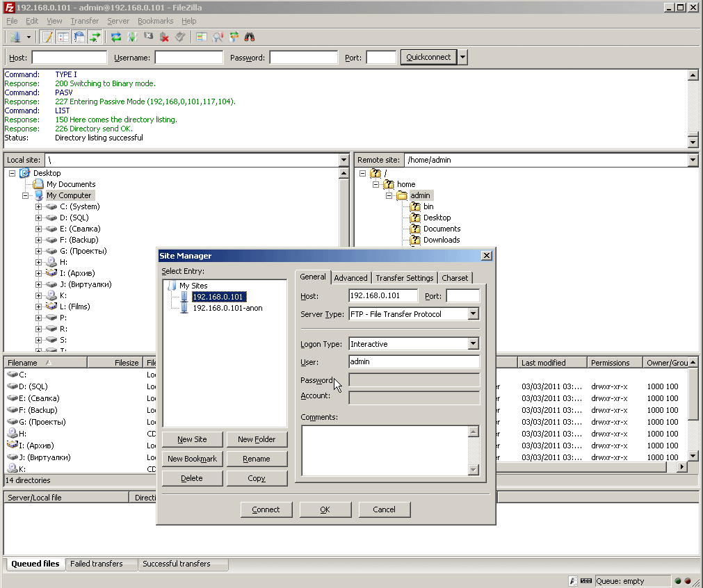Click the Refresh file lists icon
This screenshot has height=588, width=703.
116,37
